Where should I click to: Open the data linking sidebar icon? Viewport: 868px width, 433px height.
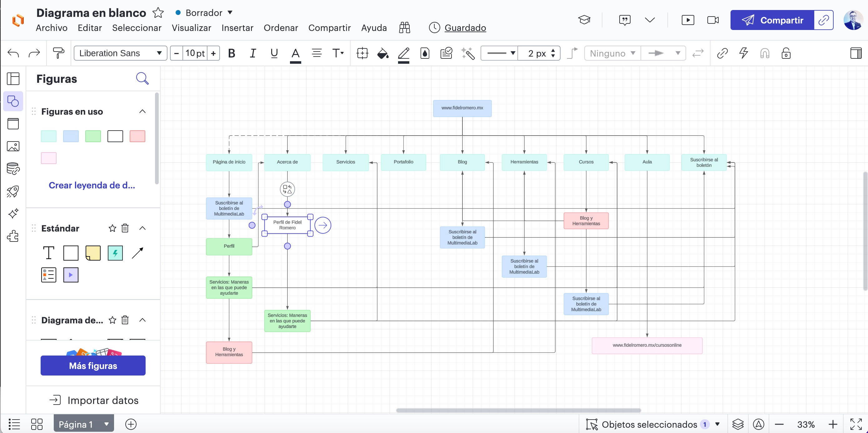[13, 169]
